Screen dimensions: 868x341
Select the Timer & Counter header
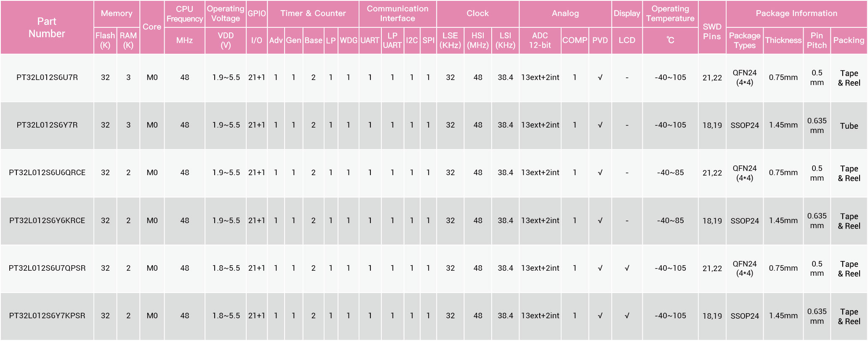pyautogui.click(x=313, y=13)
